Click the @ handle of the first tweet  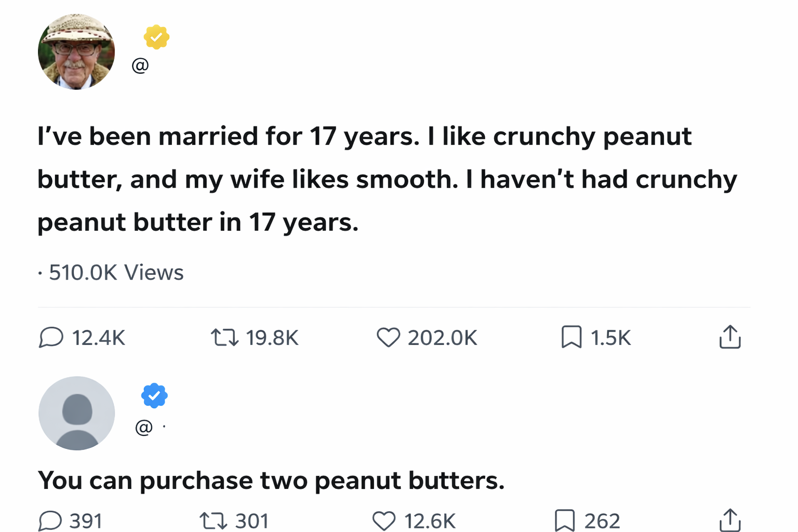[139, 64]
